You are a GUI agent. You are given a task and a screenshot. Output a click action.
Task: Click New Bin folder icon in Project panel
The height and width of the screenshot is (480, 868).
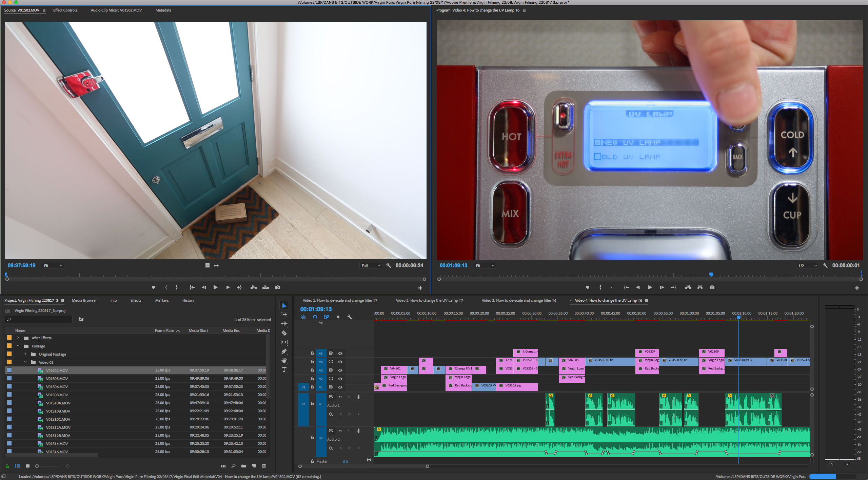pyautogui.click(x=243, y=466)
